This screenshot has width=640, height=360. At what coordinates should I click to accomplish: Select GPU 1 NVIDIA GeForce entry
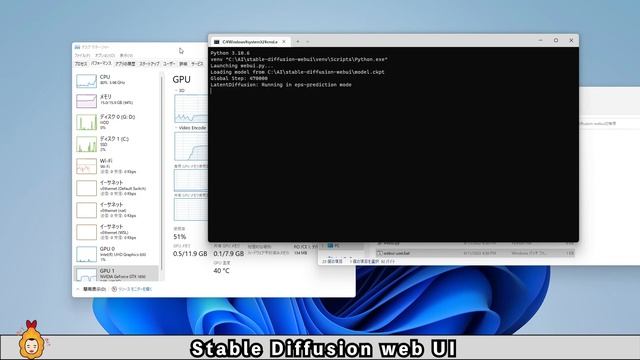point(116,273)
